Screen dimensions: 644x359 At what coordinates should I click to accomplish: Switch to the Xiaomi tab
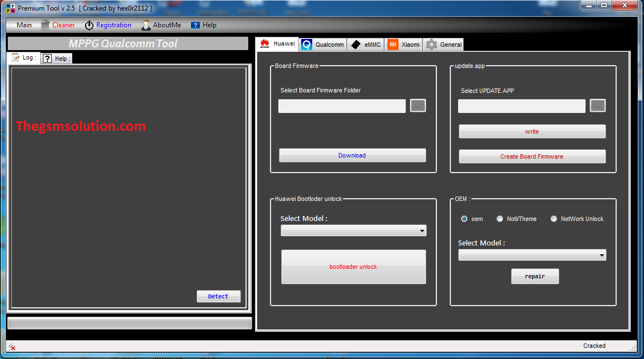point(404,45)
